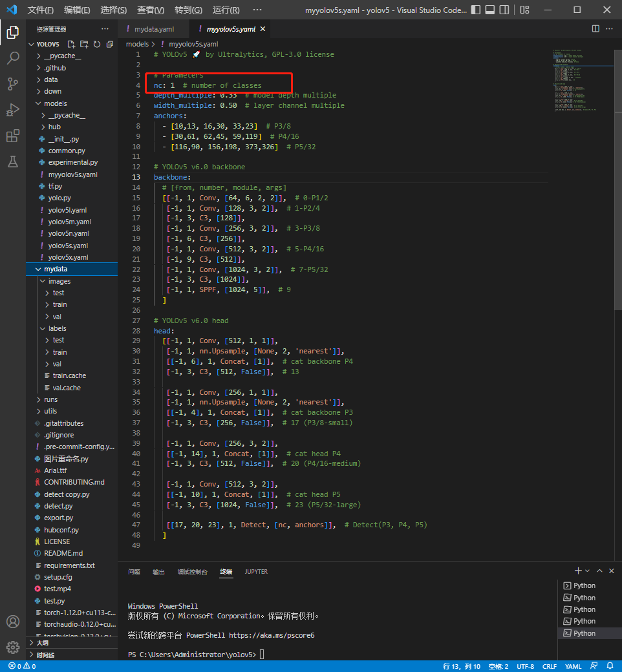
Task: Toggle secondary sidebar layout button
Action: tap(504, 10)
